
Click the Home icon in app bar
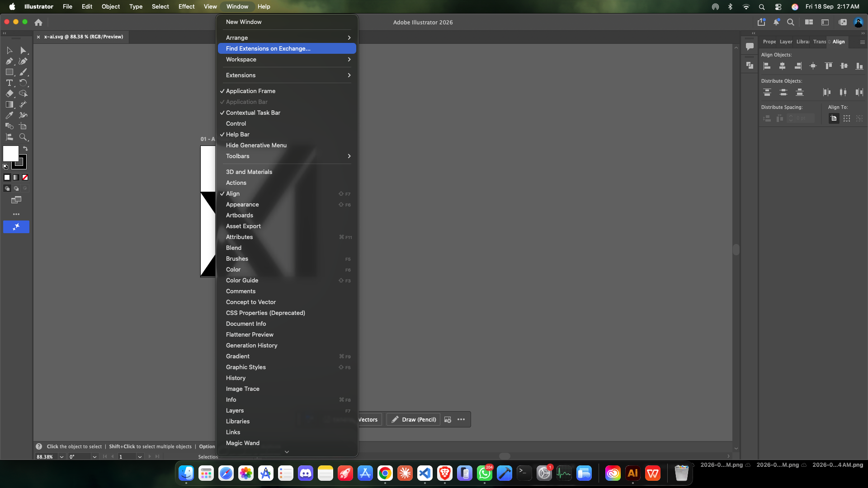[x=38, y=22]
